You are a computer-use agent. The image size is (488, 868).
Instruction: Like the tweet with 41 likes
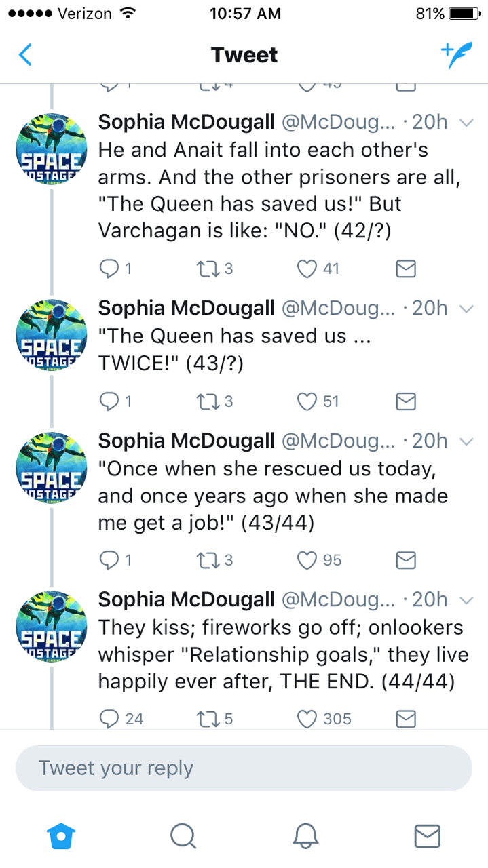coord(309,269)
